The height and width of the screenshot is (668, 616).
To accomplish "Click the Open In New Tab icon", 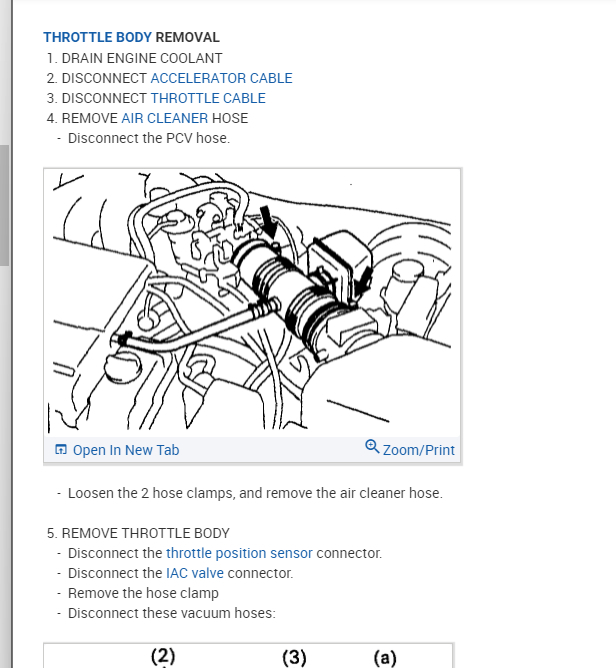I will pyautogui.click(x=61, y=449).
